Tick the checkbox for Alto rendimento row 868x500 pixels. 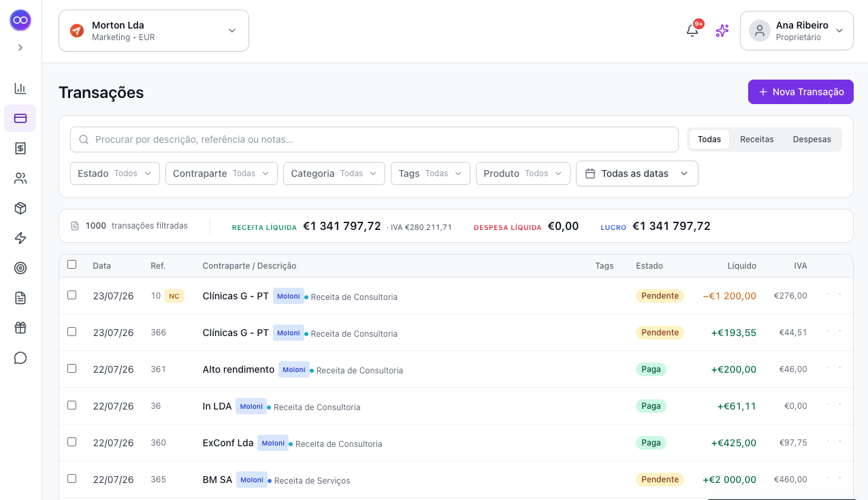click(72, 369)
